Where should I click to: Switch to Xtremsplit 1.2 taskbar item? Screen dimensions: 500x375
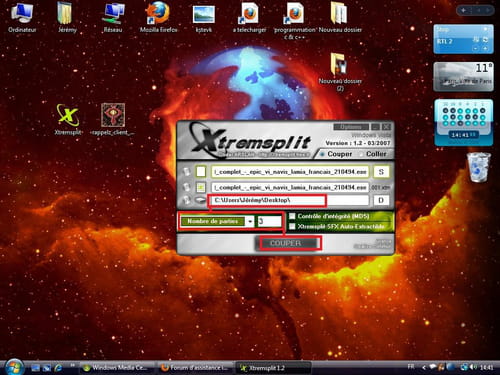point(273,368)
